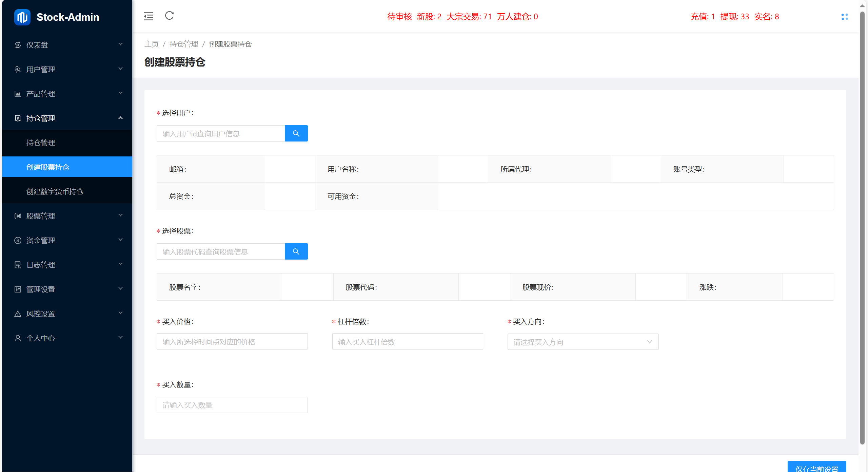868x472 pixels.
Task: Click the user management (用户管理) icon
Action: pos(18,69)
